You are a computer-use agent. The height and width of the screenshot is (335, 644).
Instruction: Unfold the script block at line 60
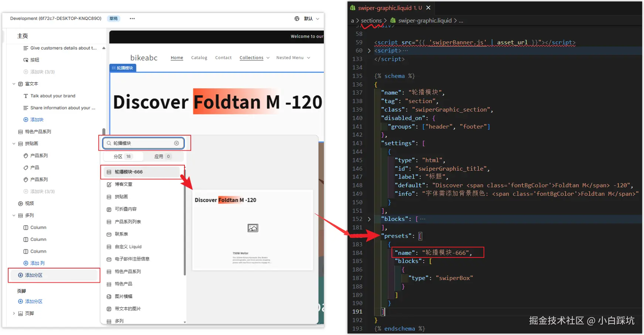pyautogui.click(x=369, y=51)
